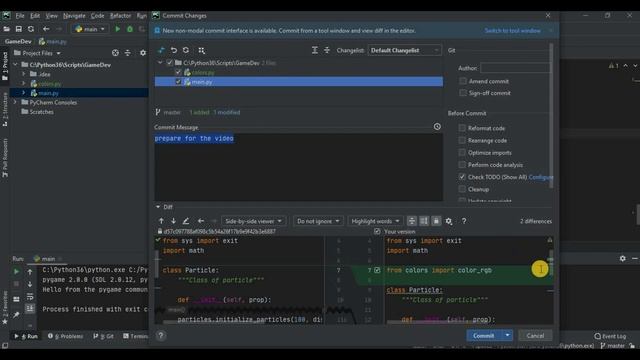Refresh the changes list
This screenshot has height=360, width=640.
click(186, 50)
